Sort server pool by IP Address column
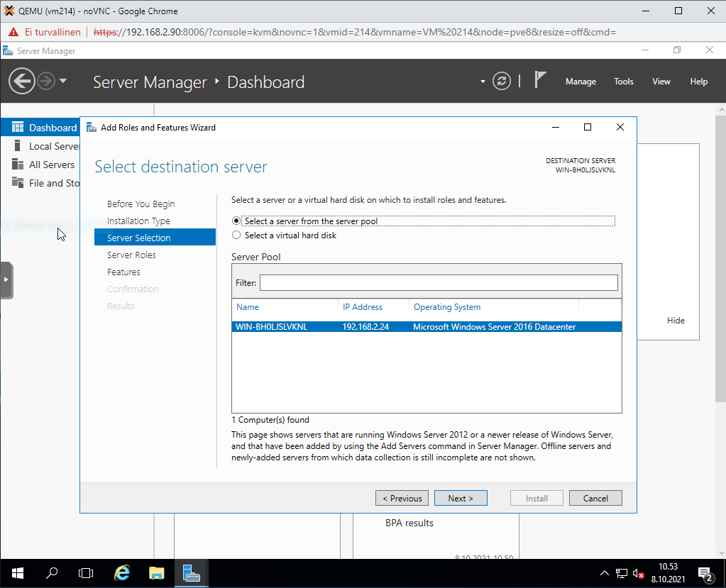The height and width of the screenshot is (588, 726). pos(363,307)
